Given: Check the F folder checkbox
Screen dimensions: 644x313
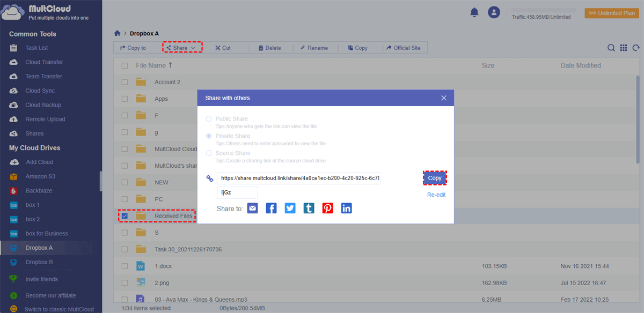Looking at the screenshot, I should point(125,115).
